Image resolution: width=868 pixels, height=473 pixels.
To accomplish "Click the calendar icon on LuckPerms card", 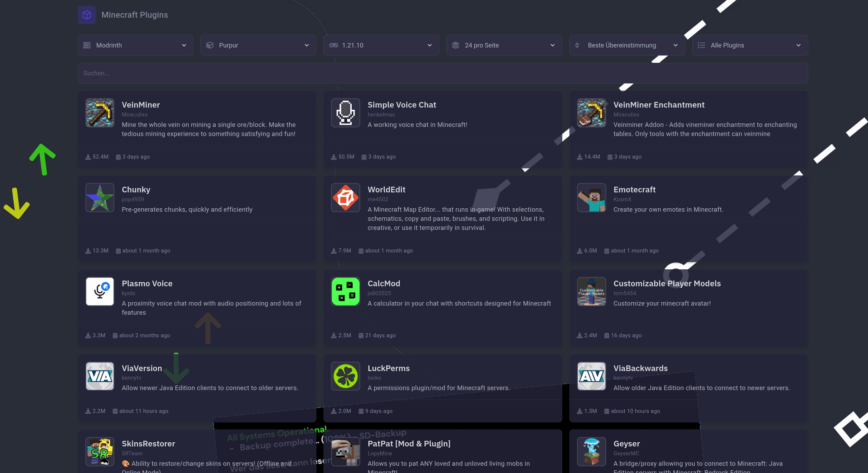I will tap(361, 412).
